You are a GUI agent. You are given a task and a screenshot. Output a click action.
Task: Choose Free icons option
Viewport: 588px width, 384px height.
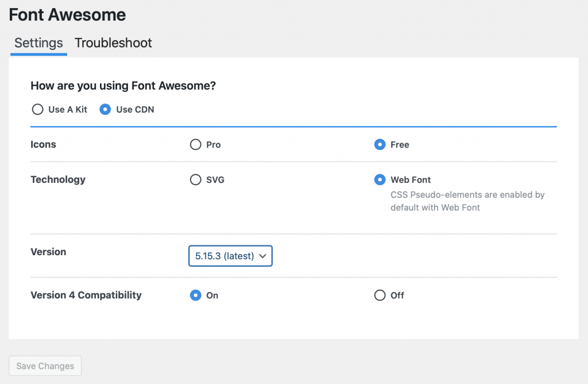[380, 144]
